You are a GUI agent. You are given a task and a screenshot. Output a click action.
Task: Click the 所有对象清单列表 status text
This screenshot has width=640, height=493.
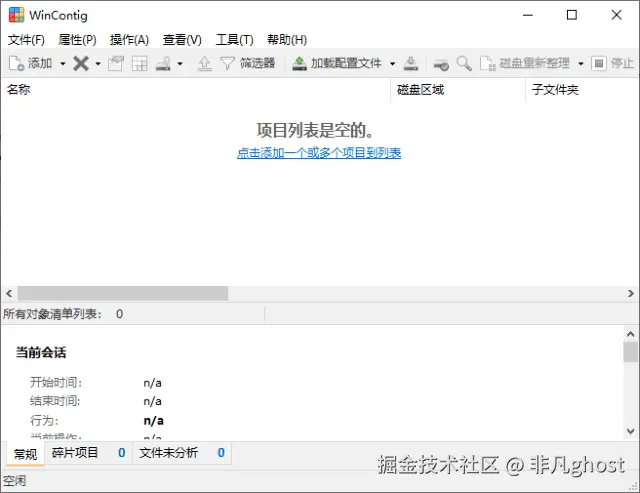click(x=52, y=314)
